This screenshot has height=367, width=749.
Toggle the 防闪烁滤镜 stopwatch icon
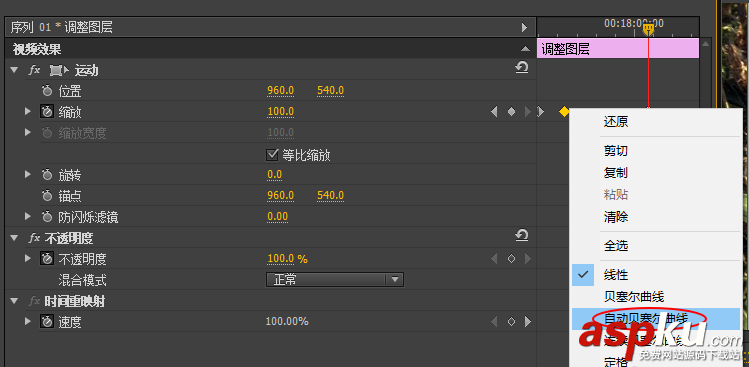click(x=47, y=217)
